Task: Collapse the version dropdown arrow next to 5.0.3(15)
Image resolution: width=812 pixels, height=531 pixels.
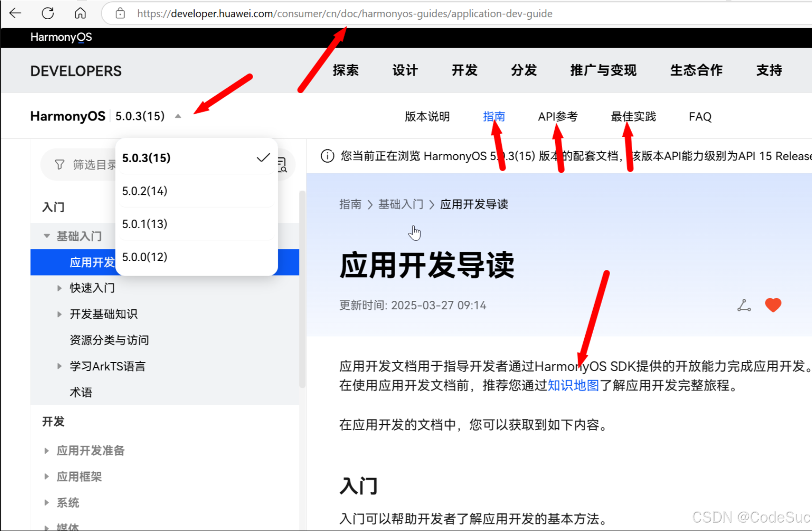Action: click(178, 116)
